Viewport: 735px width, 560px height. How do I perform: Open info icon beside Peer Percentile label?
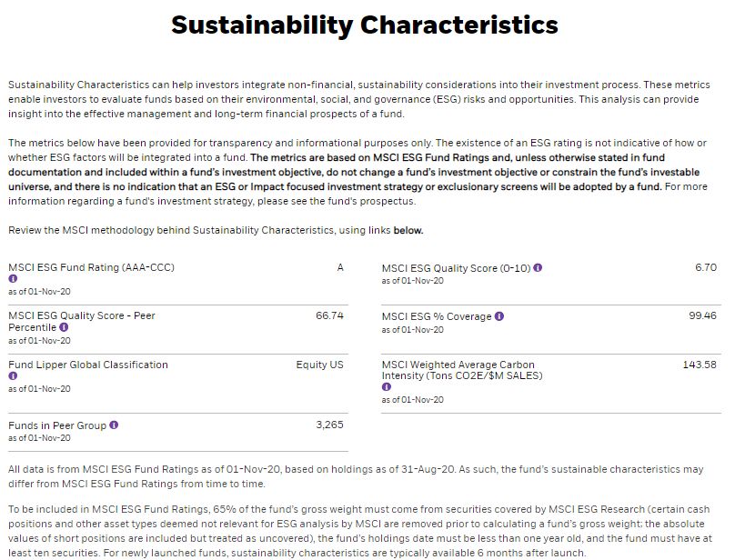64,327
